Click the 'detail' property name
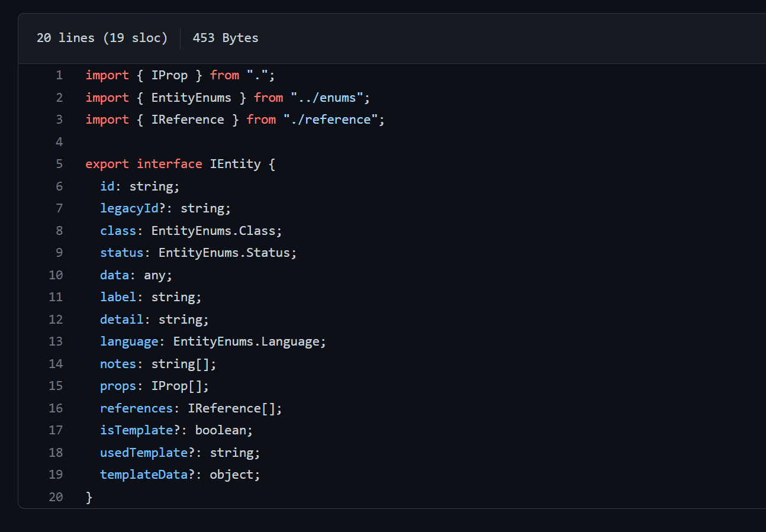This screenshot has height=532, width=766. click(x=122, y=320)
